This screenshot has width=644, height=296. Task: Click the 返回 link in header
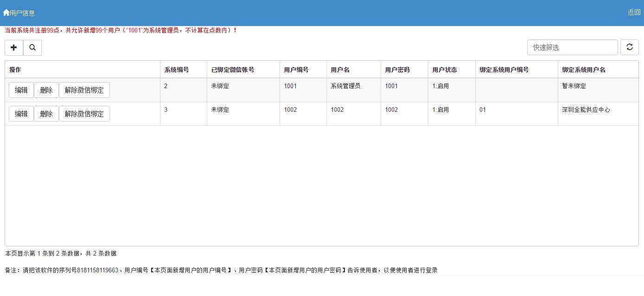coord(634,13)
